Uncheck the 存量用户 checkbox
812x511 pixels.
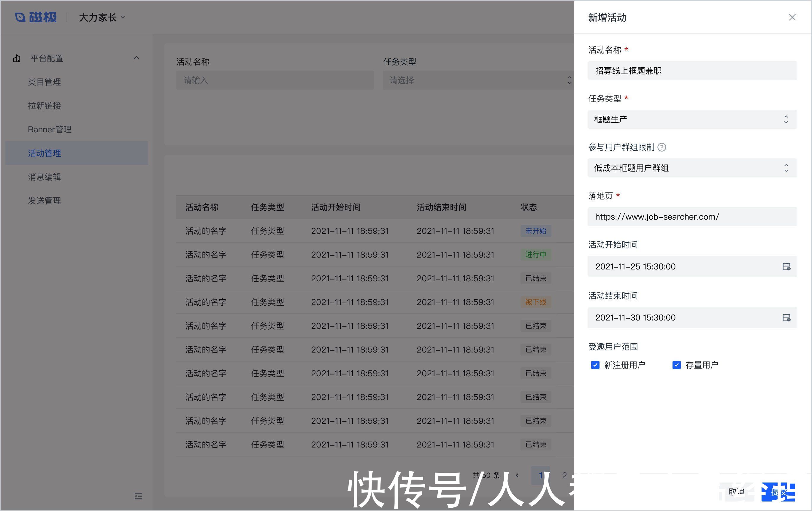tap(676, 365)
